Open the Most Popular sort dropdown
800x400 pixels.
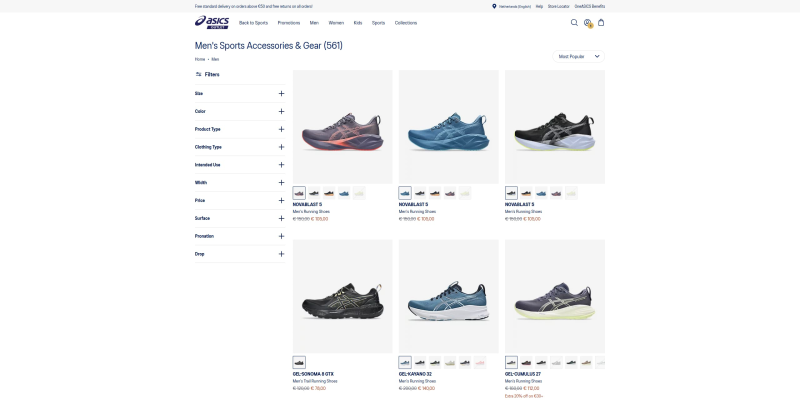[579, 57]
